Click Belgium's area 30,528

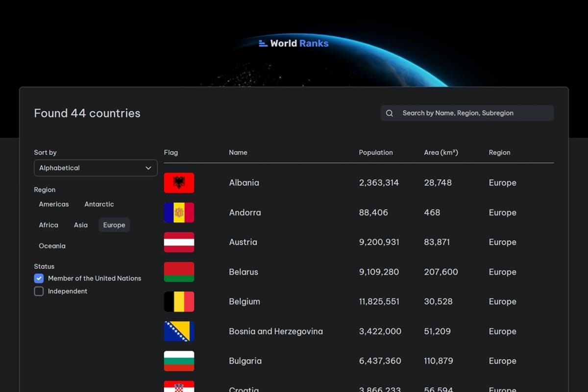point(438,301)
